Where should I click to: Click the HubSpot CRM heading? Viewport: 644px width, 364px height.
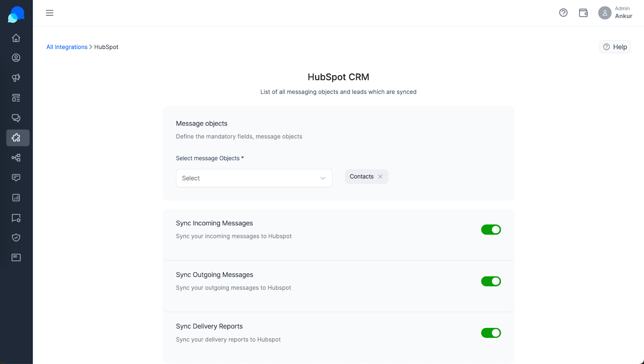(x=339, y=77)
